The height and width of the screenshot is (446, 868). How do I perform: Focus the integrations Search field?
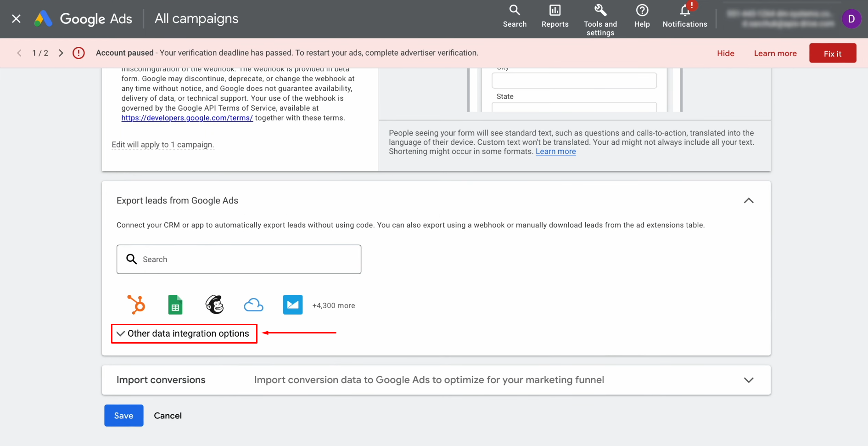[x=239, y=260]
